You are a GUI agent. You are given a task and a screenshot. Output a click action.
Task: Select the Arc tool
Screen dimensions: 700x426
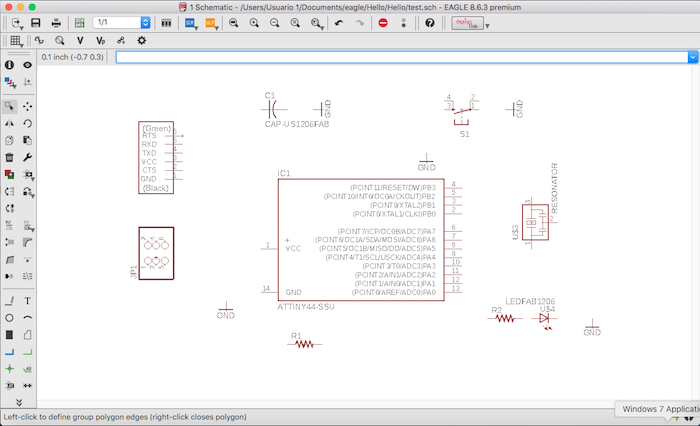(27, 318)
